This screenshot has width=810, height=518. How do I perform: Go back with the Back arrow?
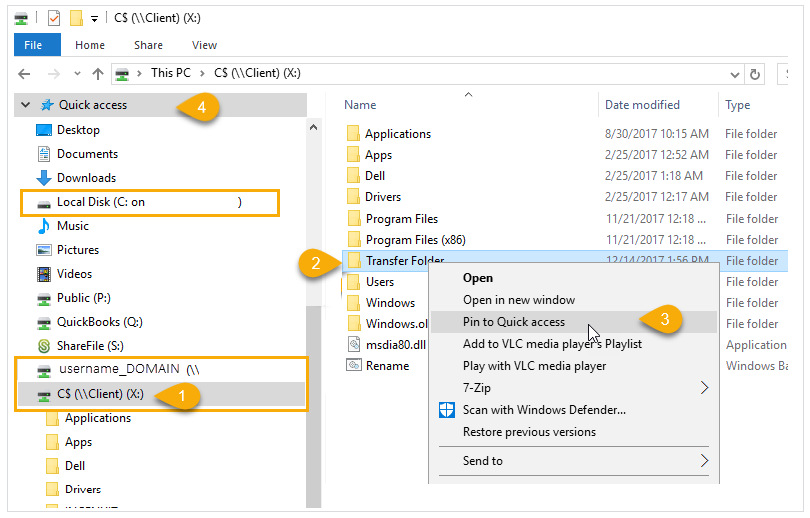click(x=24, y=74)
